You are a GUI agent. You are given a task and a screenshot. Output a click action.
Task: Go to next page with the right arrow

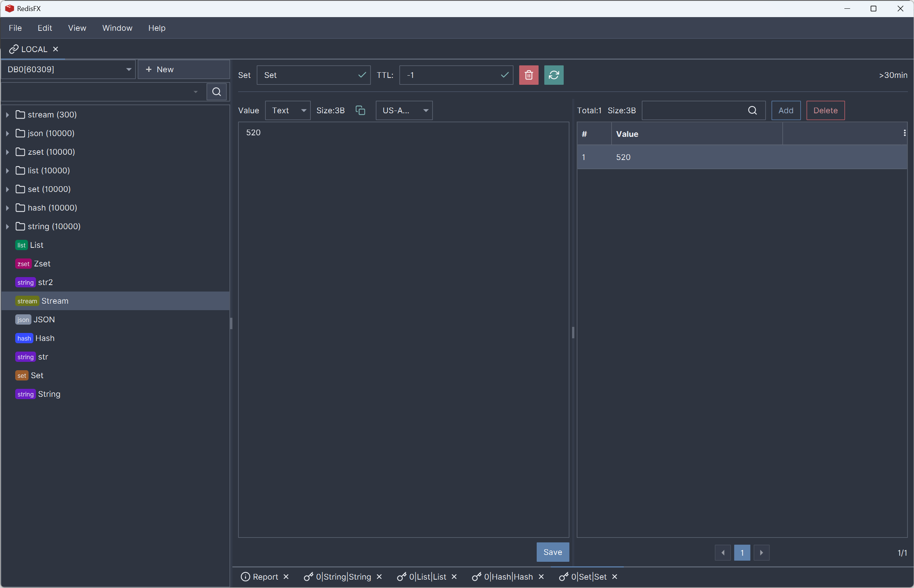761,553
